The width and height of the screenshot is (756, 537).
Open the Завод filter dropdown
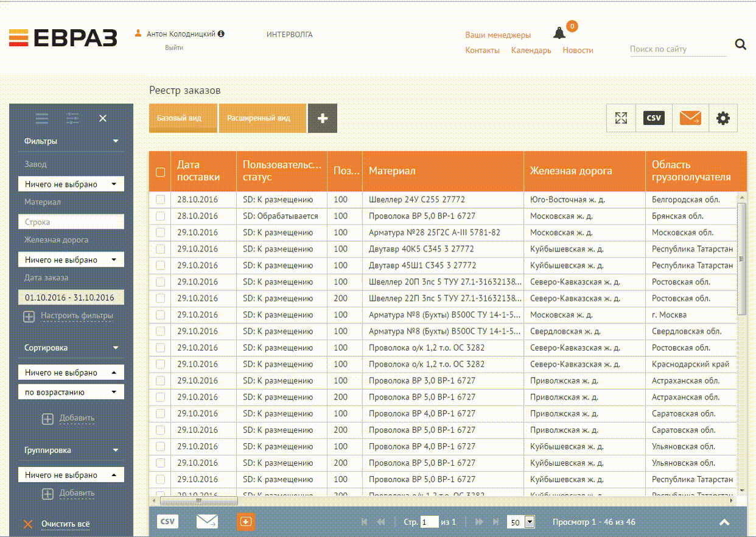(x=71, y=184)
